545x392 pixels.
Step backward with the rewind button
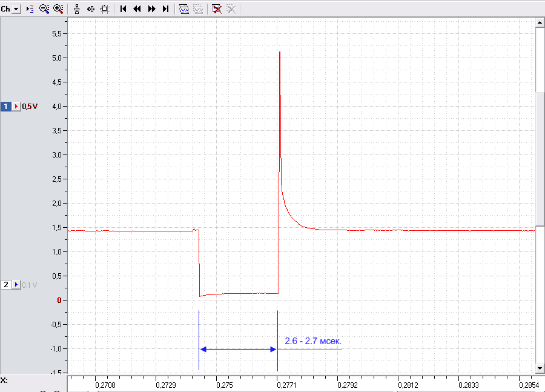pyautogui.click(x=137, y=9)
